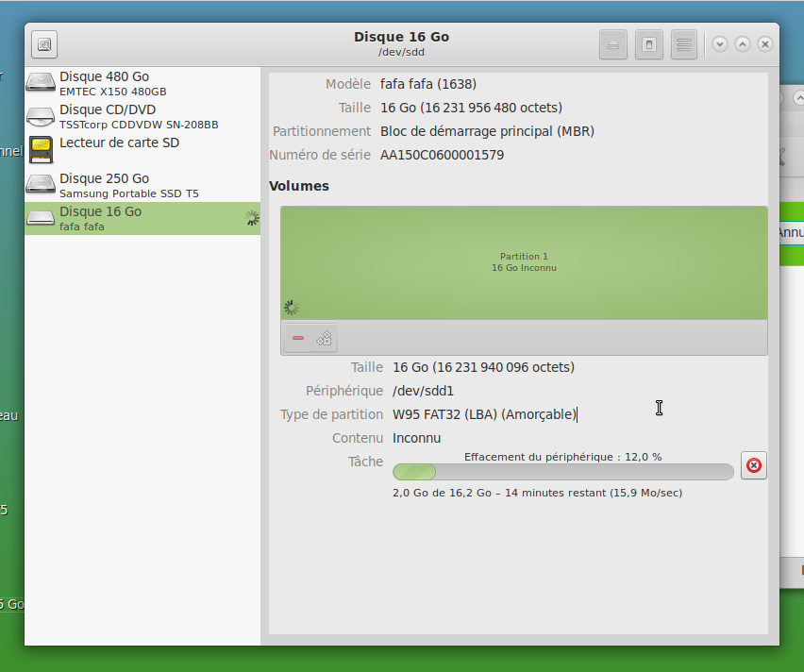Eject the 16 Go disk
This screenshot has height=672, width=804.
(612, 44)
